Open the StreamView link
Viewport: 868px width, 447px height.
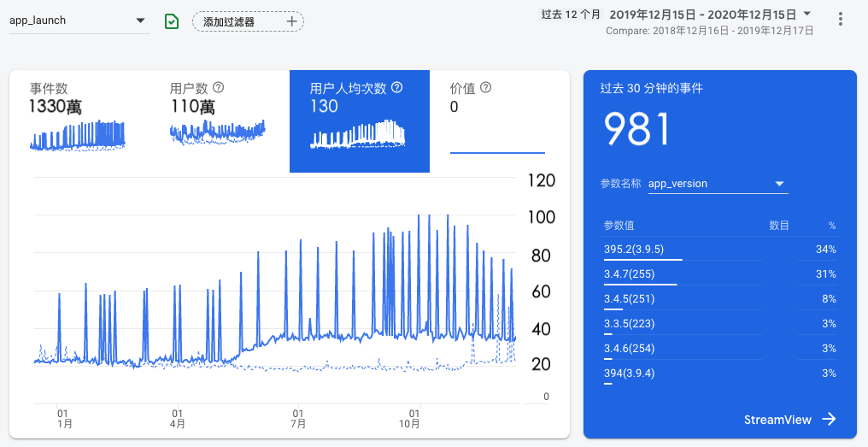point(777,419)
